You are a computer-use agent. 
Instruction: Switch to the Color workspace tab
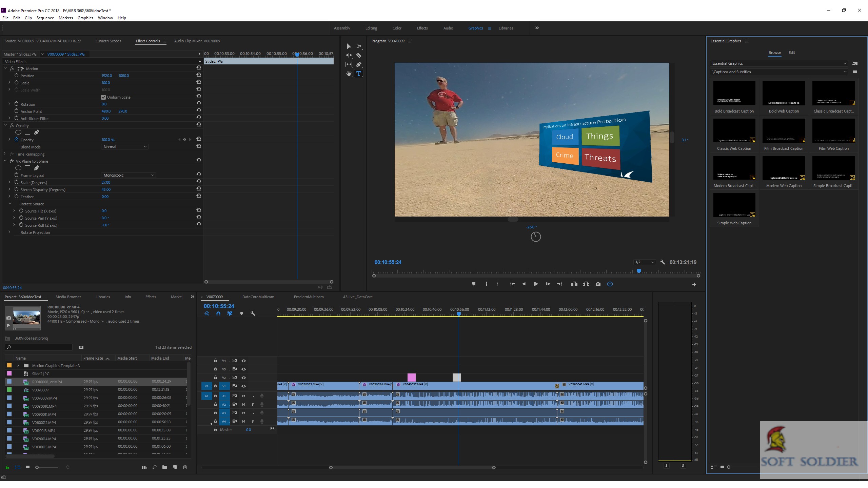pos(396,27)
